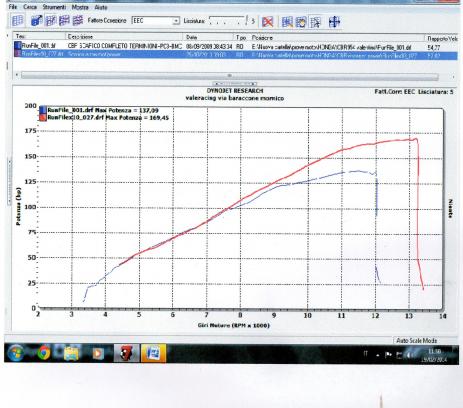463x408 pixels.
Task: Select the highlighted RunFilex10_027 row
Action: [x=235, y=55]
